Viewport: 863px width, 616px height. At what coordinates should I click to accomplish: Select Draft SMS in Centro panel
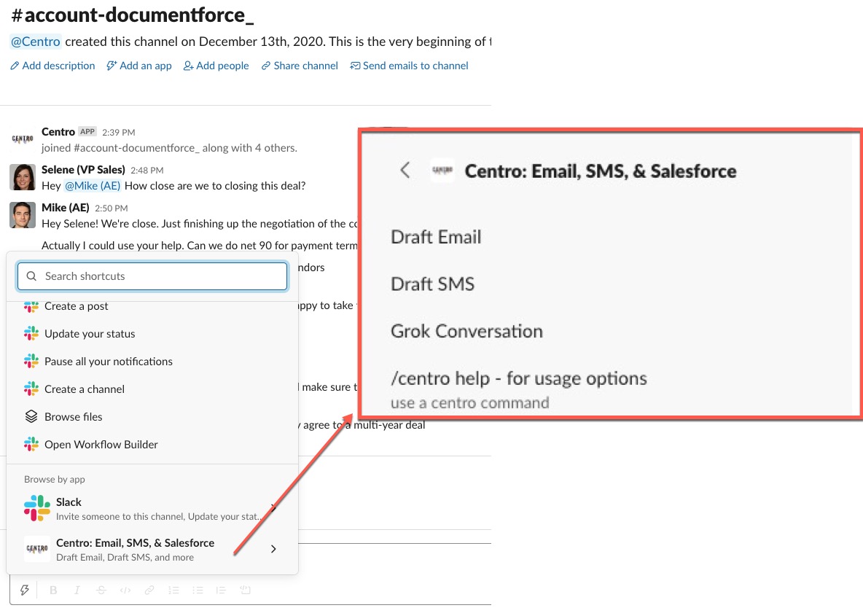433,284
